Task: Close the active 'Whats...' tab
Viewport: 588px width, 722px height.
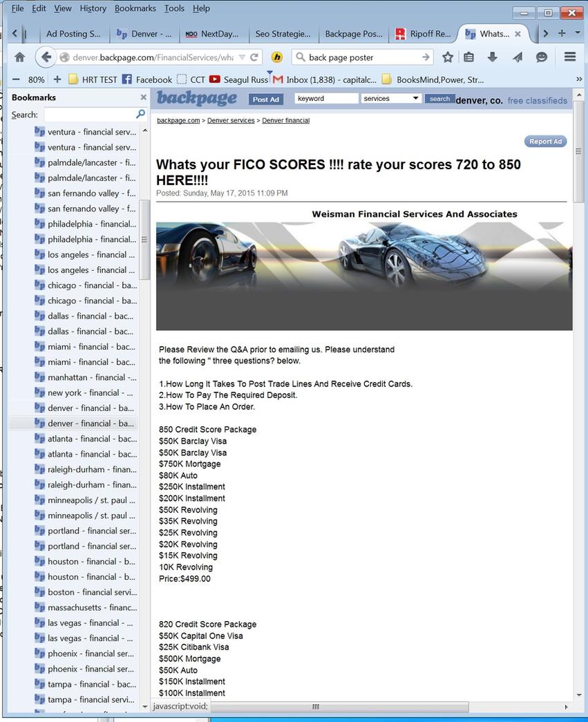Action: tap(518, 34)
